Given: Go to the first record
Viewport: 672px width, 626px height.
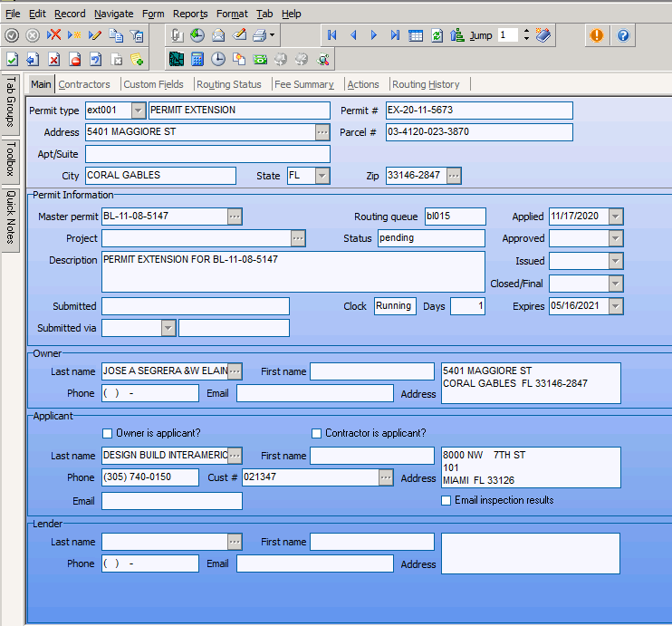Looking at the screenshot, I should coord(332,35).
